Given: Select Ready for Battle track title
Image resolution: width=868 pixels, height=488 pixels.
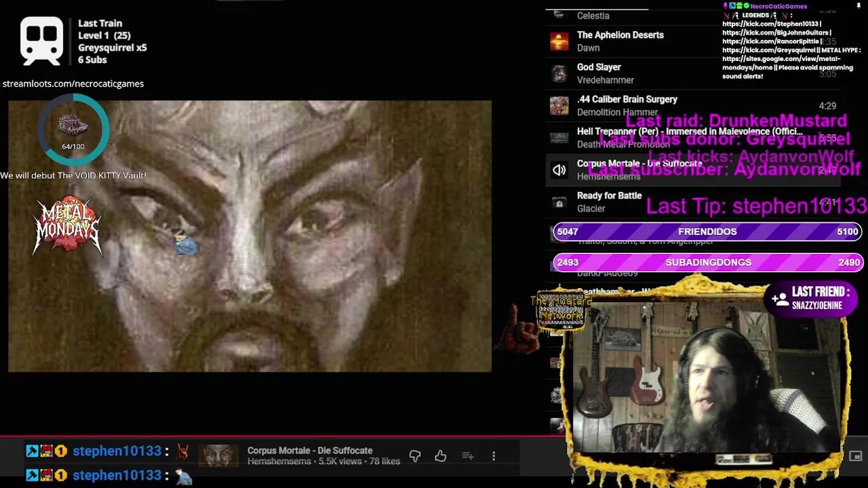Looking at the screenshot, I should 609,195.
